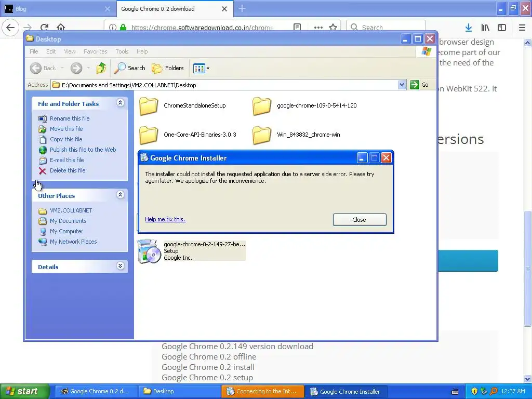The height and width of the screenshot is (399, 532).
Task: Open Edit menu in Desktop window
Action: (x=51, y=51)
